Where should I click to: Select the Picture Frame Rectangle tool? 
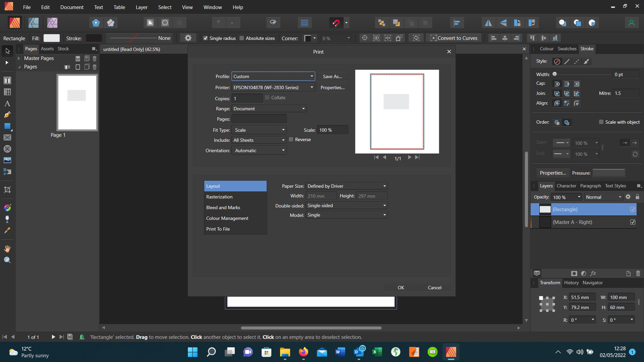pos(7,137)
